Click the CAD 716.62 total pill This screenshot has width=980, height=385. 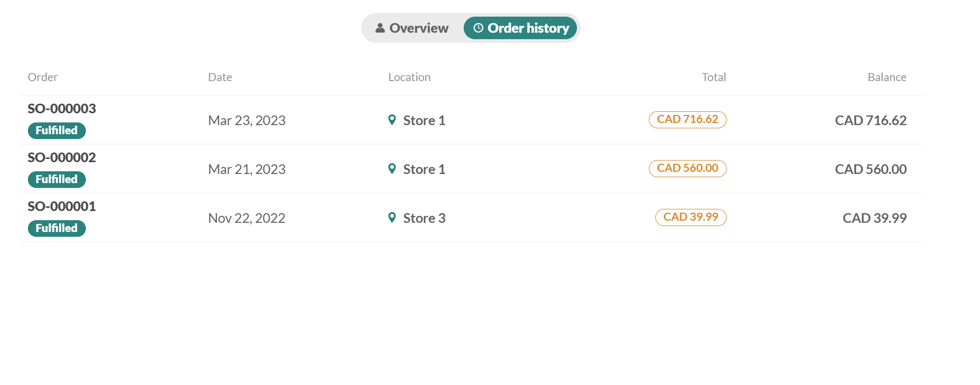pos(688,119)
